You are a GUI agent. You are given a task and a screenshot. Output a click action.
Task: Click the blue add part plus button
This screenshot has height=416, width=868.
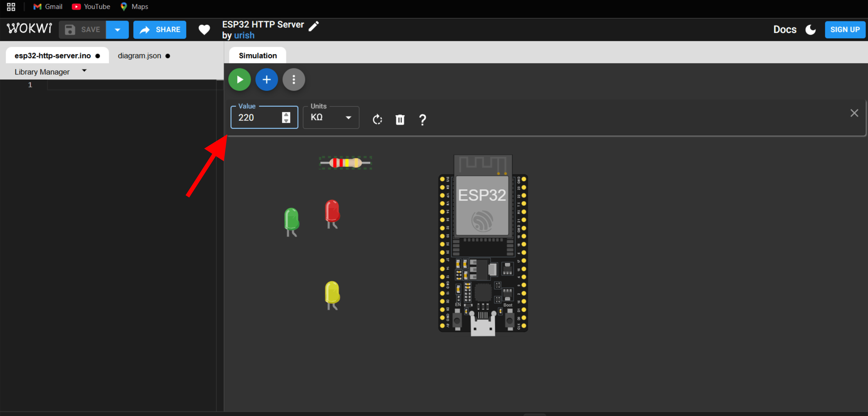267,80
